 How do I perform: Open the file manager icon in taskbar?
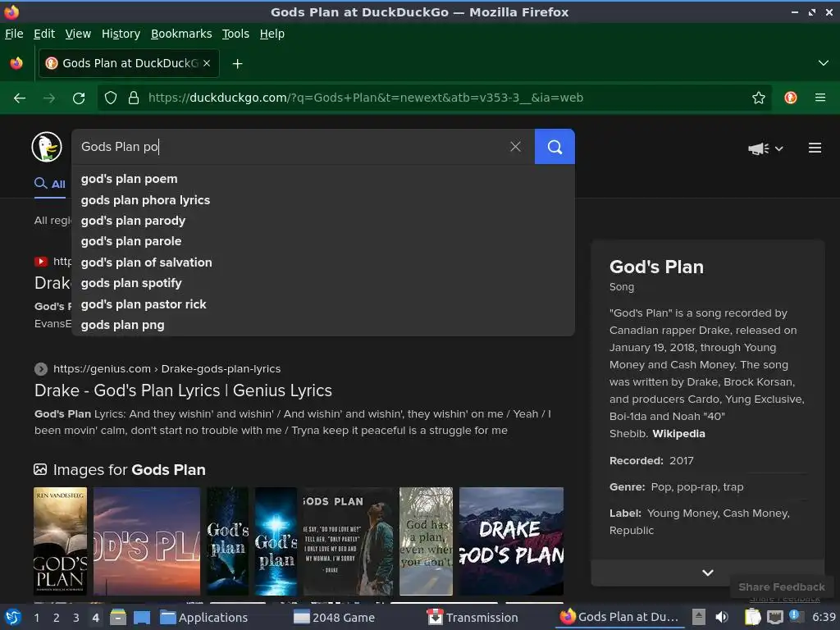[118, 617]
